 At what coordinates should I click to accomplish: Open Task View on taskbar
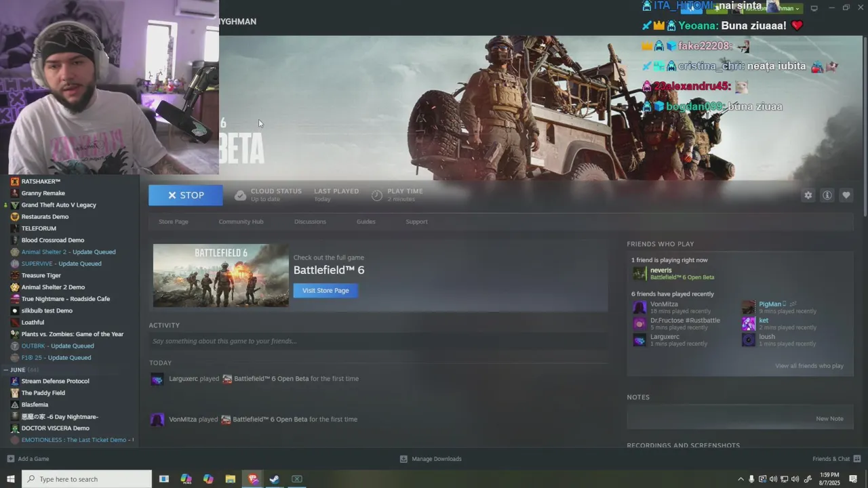click(x=163, y=479)
